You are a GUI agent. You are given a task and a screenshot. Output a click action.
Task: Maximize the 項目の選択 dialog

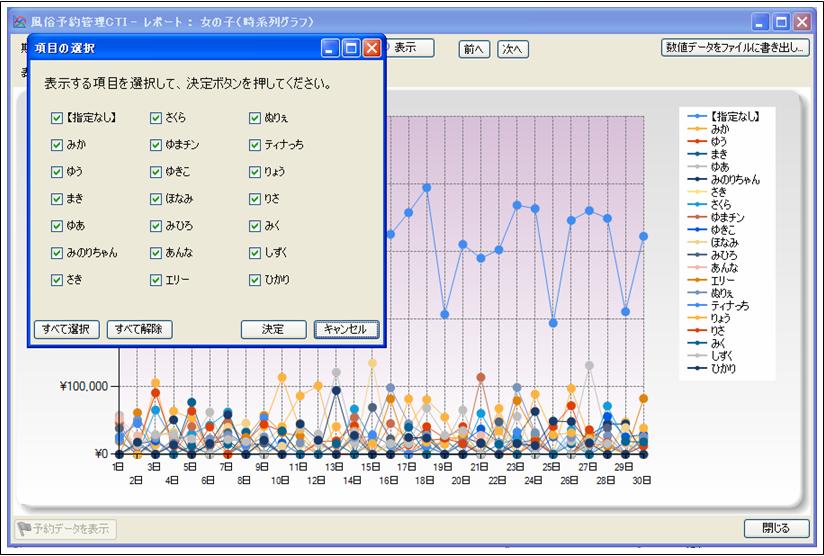point(351,48)
